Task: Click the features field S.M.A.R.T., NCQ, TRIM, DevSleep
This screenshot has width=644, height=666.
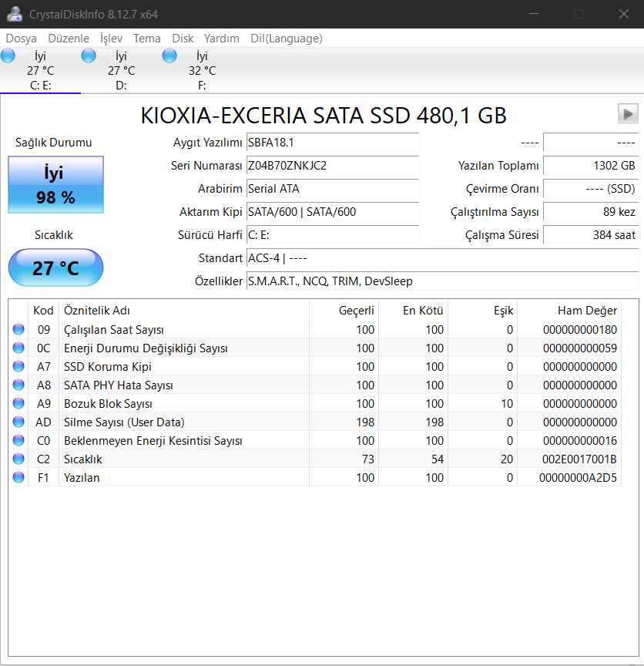Action: tap(442, 281)
